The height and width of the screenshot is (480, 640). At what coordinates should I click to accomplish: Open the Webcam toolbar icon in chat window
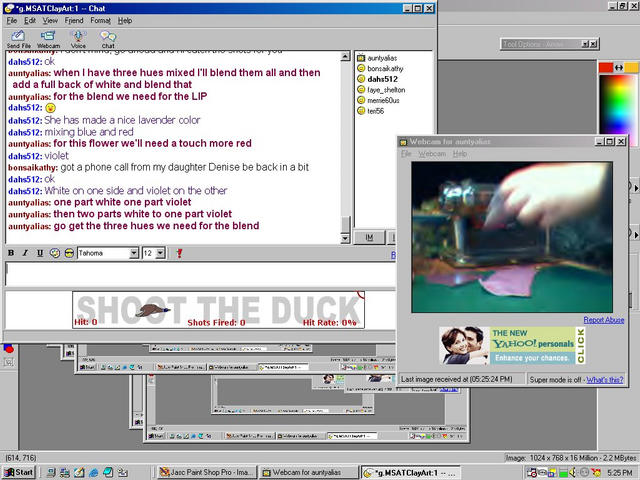48,40
